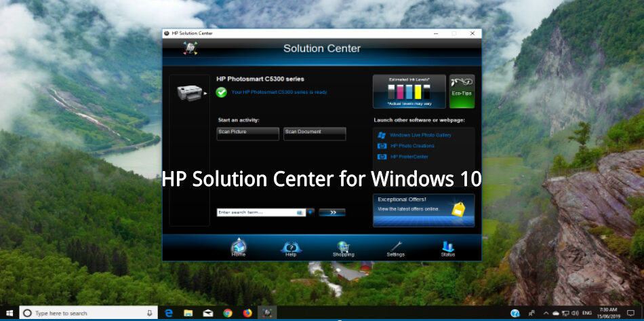Click the yellow offers tag icon

coord(458,209)
